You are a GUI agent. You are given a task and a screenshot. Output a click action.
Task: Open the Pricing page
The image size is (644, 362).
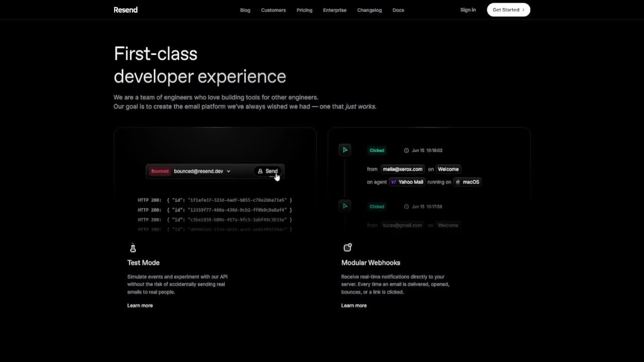(x=304, y=10)
